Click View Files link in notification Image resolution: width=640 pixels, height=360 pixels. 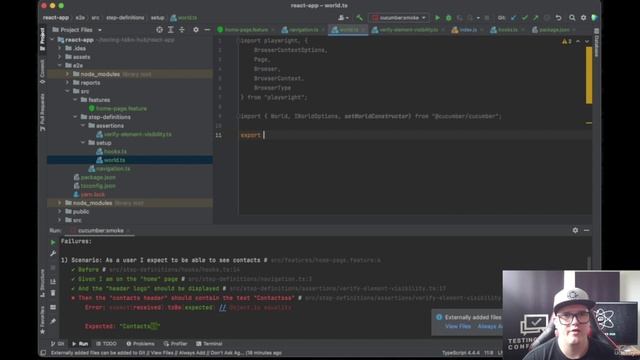click(x=458, y=326)
